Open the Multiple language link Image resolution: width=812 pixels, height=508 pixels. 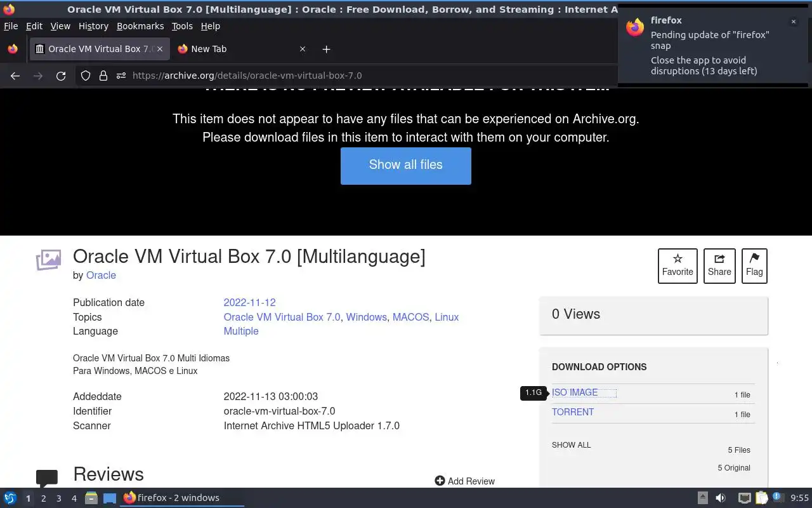pyautogui.click(x=241, y=331)
